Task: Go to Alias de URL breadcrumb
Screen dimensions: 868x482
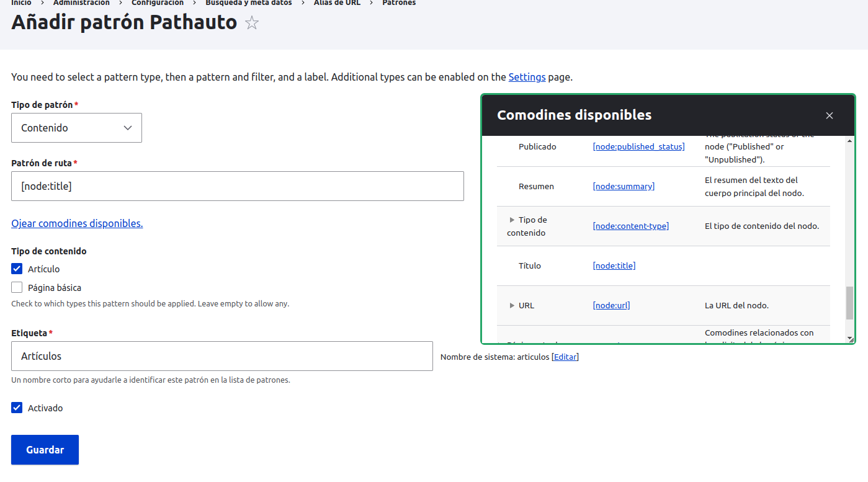Action: click(337, 3)
